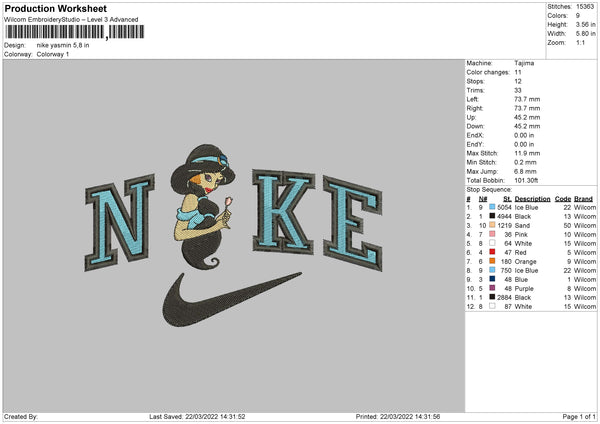Pick the Red color swatch
Image resolution: width=600 pixels, height=424 pixels.
[x=492, y=252]
